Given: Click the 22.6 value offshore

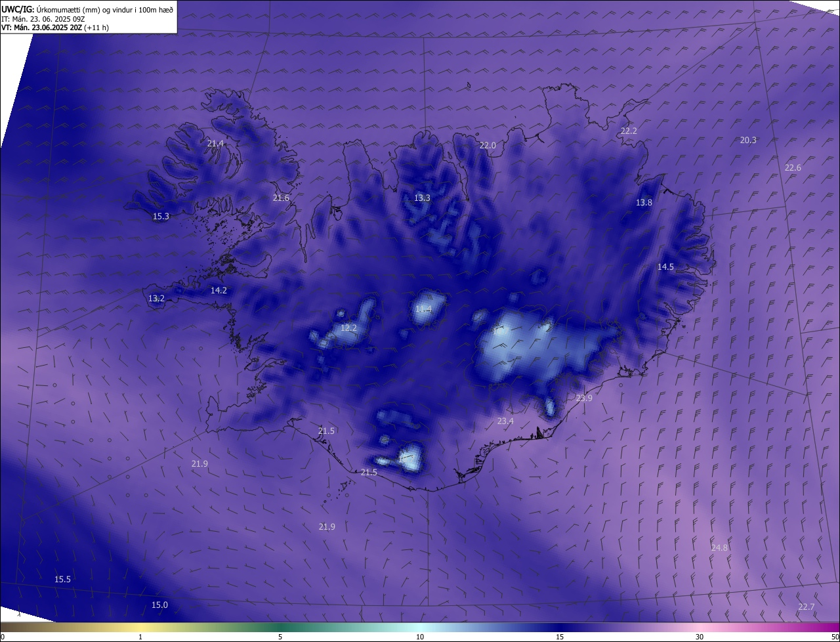Looking at the screenshot, I should pyautogui.click(x=793, y=167).
